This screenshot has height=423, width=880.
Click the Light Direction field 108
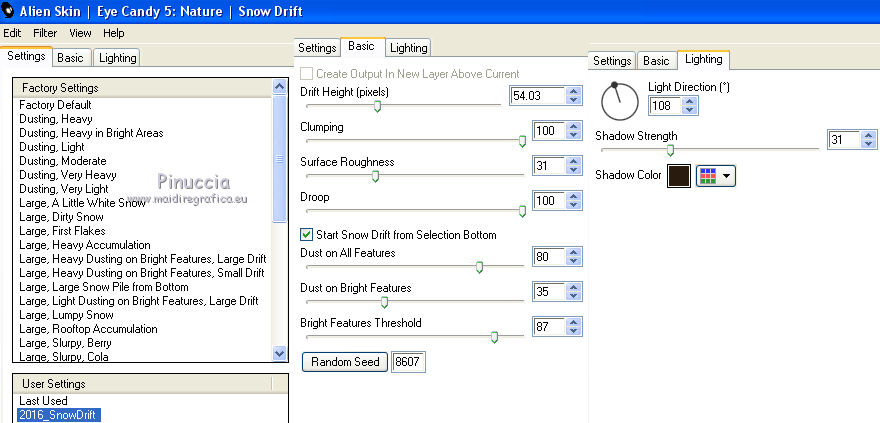pos(665,105)
